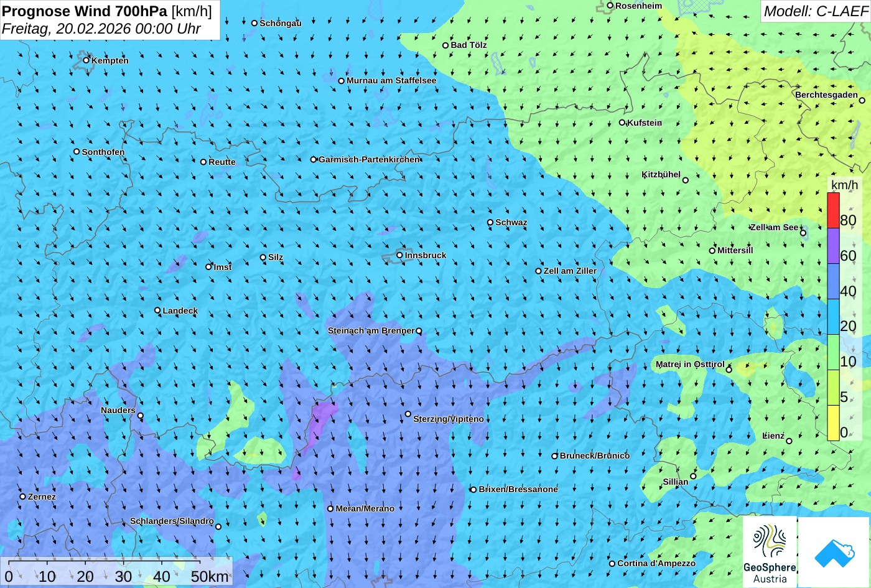Click the Silz location marker
The image size is (871, 588).
click(x=263, y=257)
